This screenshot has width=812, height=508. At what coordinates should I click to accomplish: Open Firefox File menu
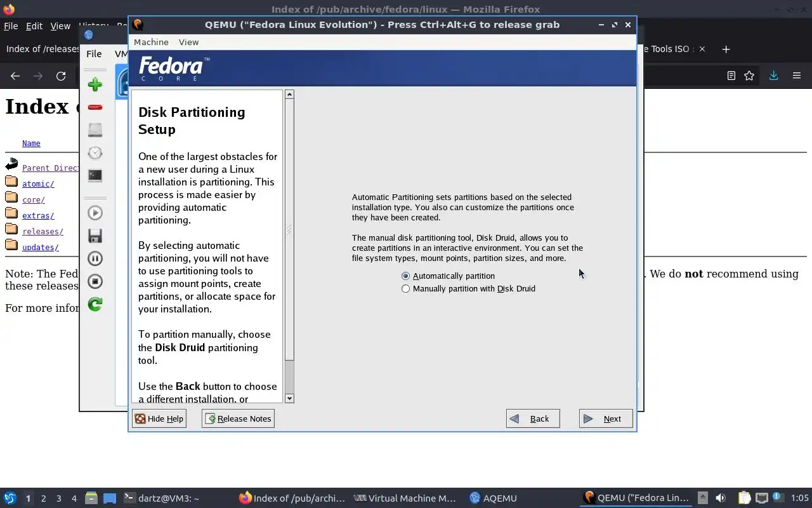point(11,26)
